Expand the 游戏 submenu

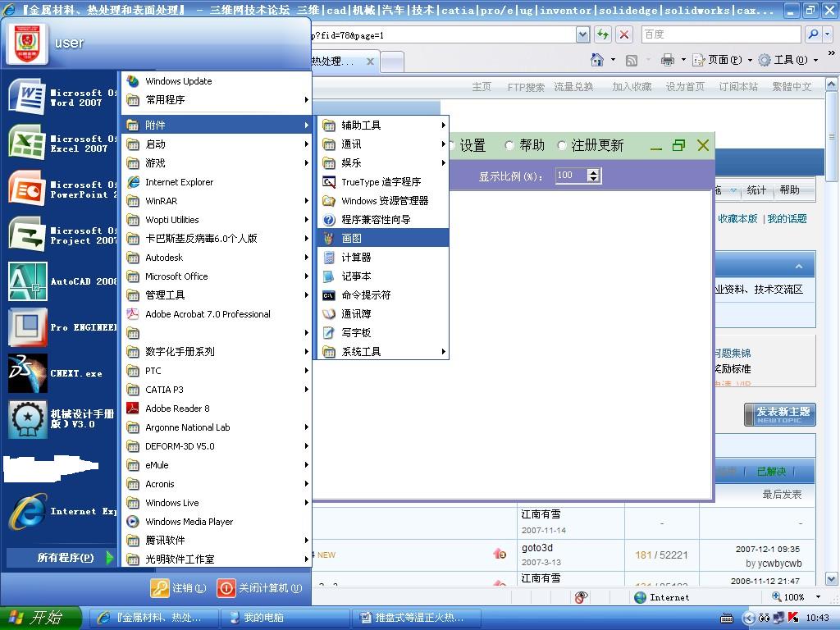[217, 163]
